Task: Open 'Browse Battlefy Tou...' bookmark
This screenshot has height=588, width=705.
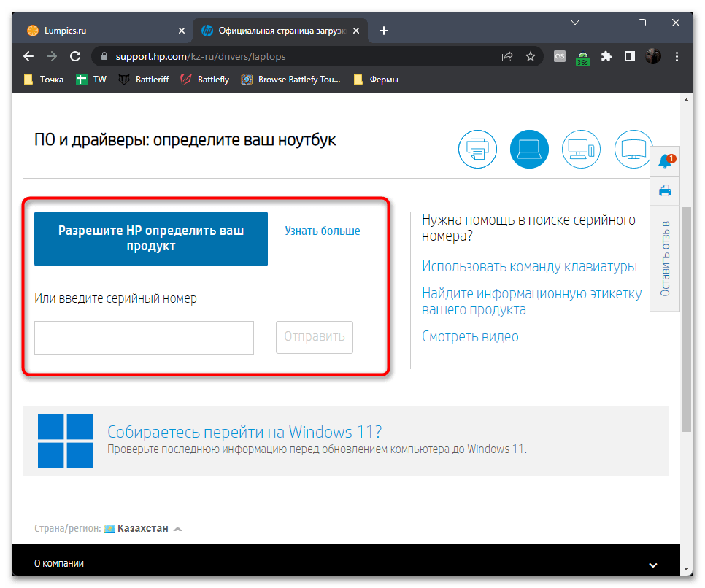Action: (291, 80)
